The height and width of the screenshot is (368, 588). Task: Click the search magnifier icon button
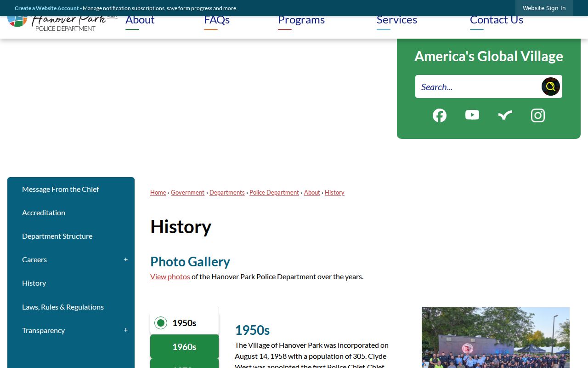(x=550, y=86)
